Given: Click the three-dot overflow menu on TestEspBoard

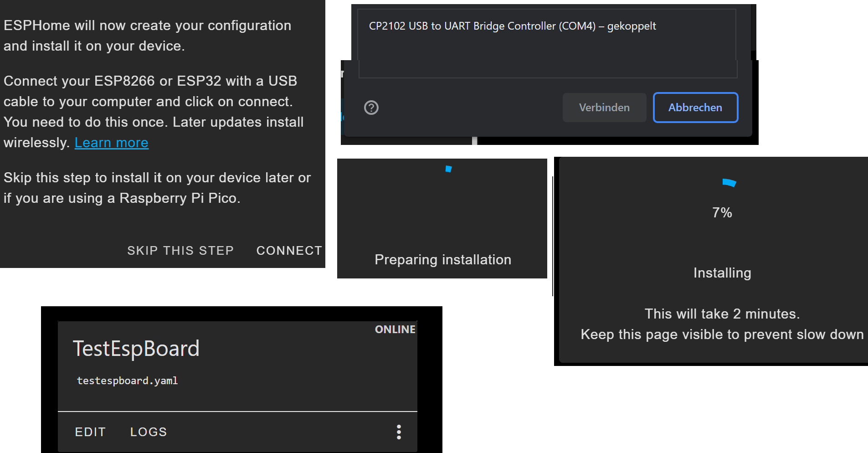Looking at the screenshot, I should pos(399,432).
